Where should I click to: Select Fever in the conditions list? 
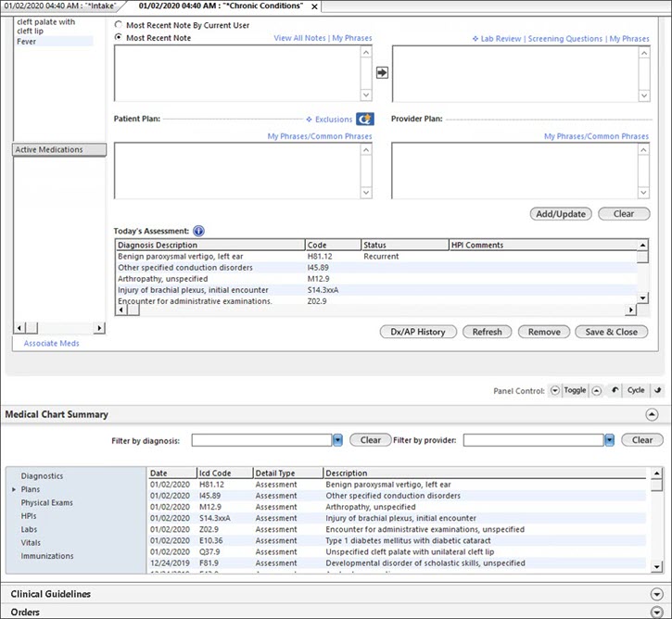pyautogui.click(x=54, y=42)
